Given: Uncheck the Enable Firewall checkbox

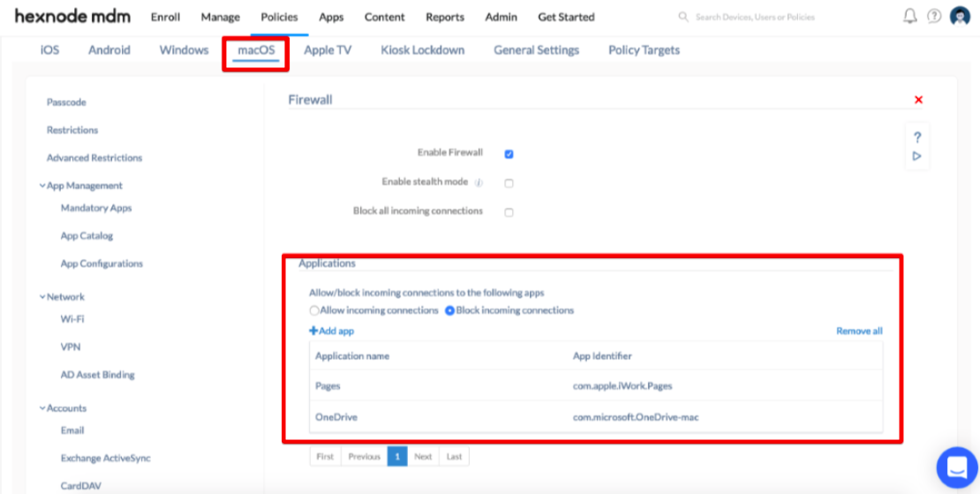Looking at the screenshot, I should click(509, 154).
